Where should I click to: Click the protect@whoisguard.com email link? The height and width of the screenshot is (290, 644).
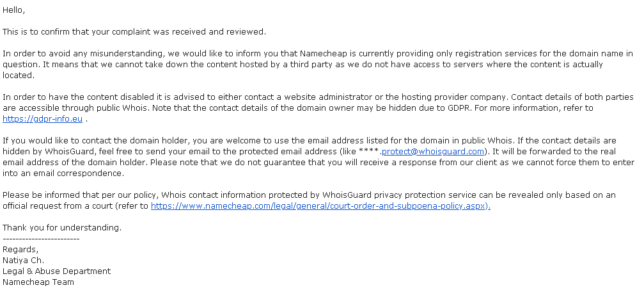(433, 151)
